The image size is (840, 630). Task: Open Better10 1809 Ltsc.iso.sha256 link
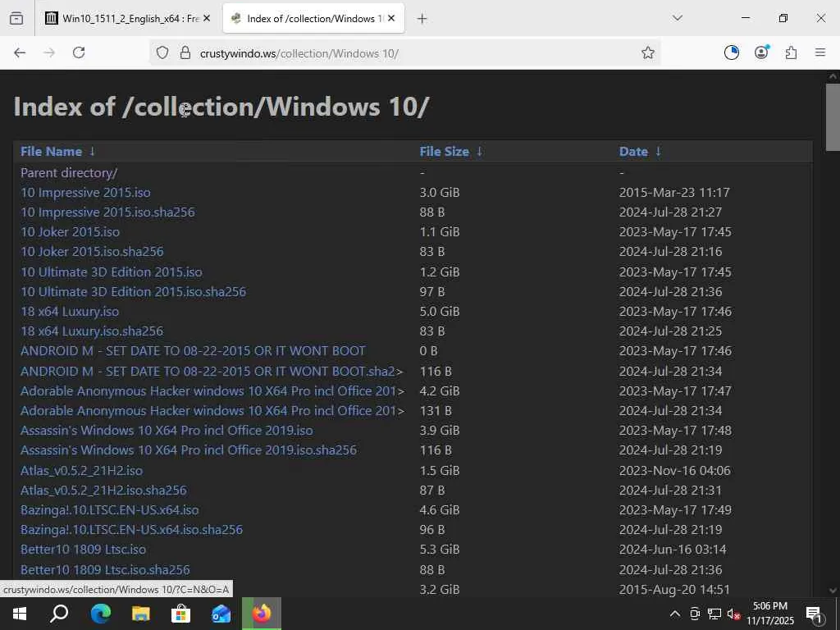click(105, 569)
